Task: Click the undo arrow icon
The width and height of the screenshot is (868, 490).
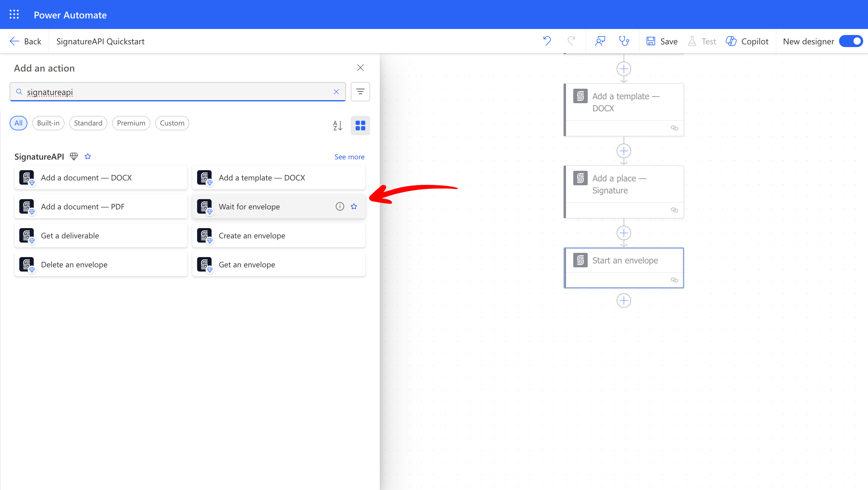Action: pyautogui.click(x=547, y=41)
